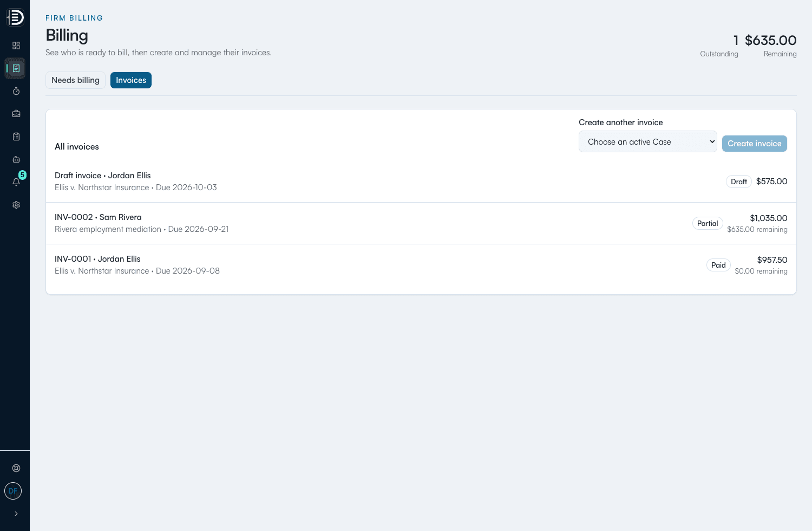Select the Invoices tab

pyautogui.click(x=131, y=80)
